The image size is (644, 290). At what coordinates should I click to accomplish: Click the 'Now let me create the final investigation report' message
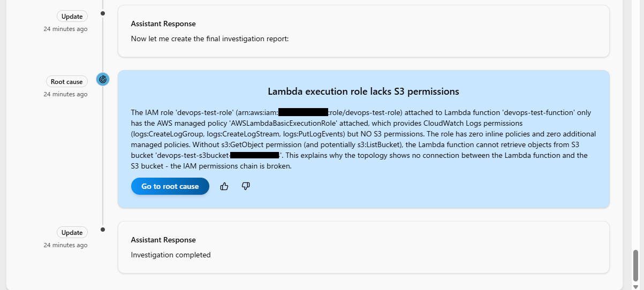(210, 39)
